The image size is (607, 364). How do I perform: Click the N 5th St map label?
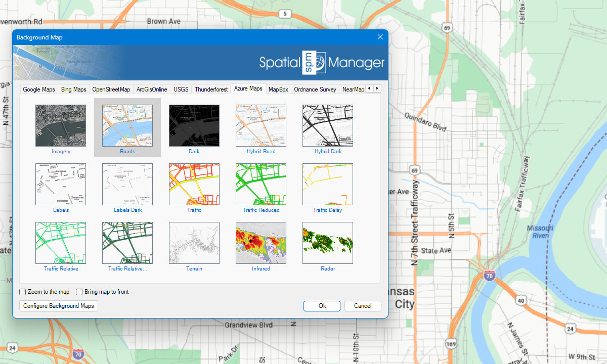tap(452, 225)
